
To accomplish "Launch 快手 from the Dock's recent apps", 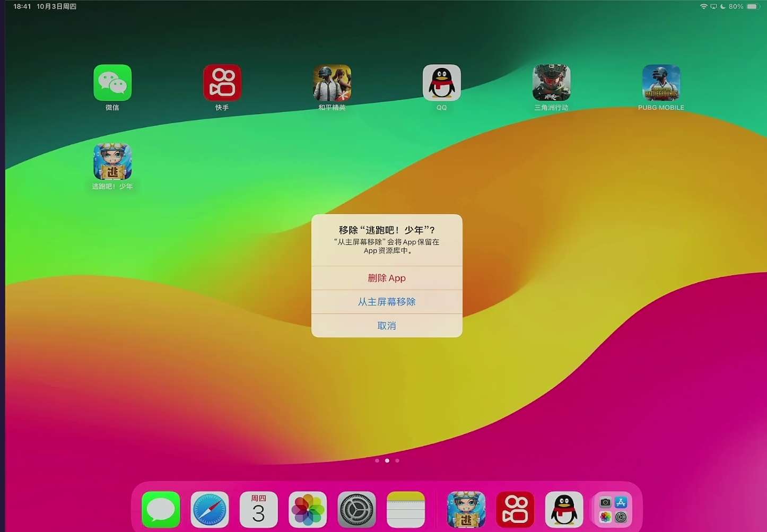I will pos(515,510).
